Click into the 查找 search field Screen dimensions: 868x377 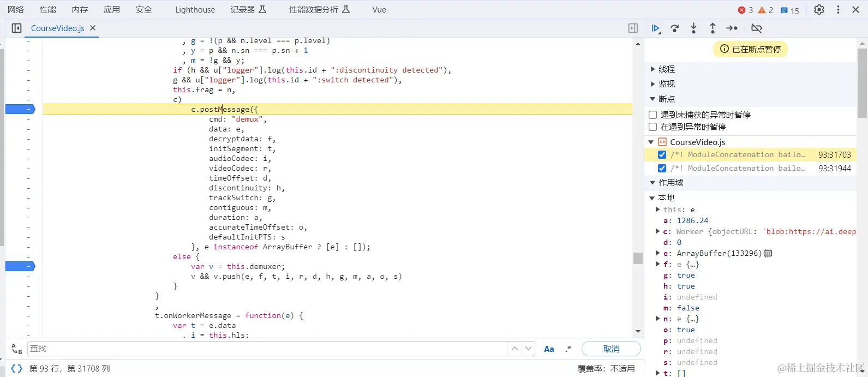point(267,349)
